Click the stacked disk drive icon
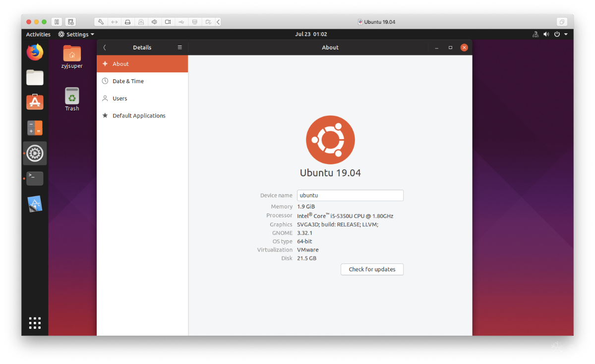This screenshot has height=364, width=595. [194, 22]
